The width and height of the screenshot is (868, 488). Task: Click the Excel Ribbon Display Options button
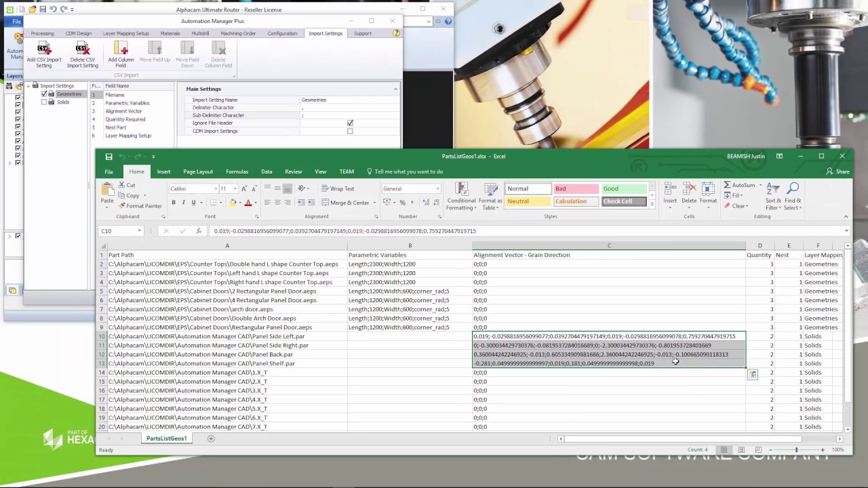pyautogui.click(x=779, y=156)
